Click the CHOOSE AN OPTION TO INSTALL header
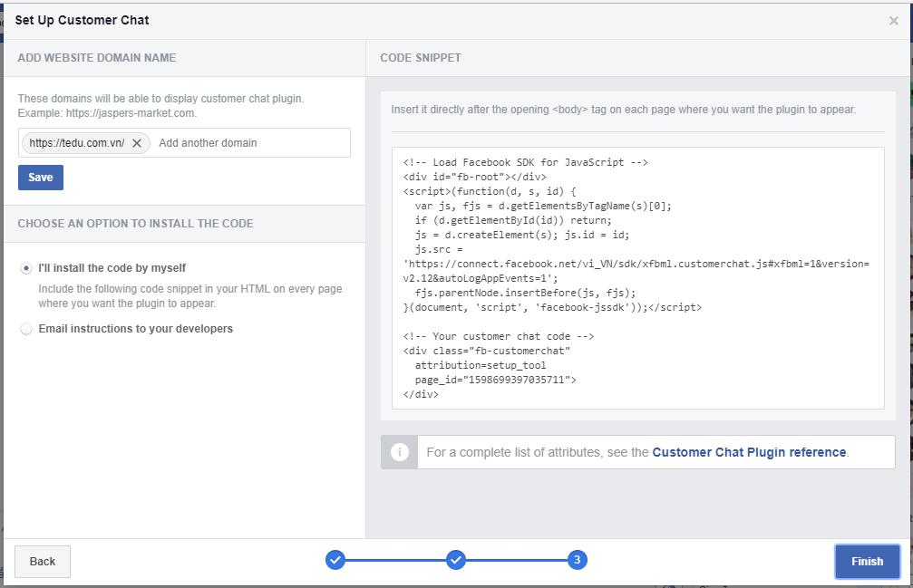 pos(135,224)
